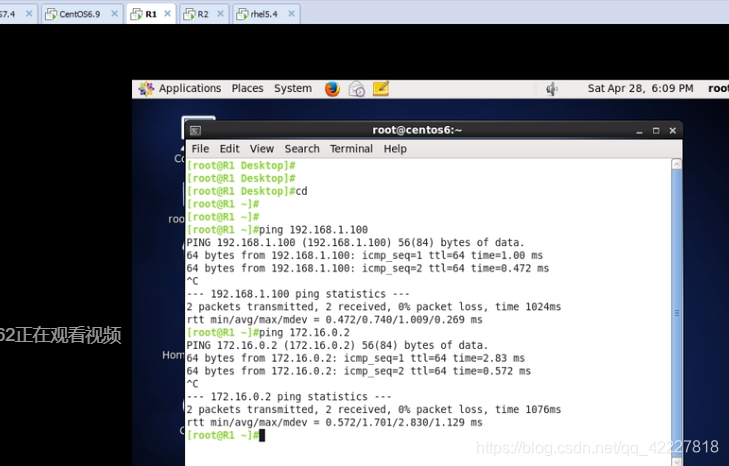Open the Places menu
Viewport: 729px width, 466px height.
click(247, 88)
